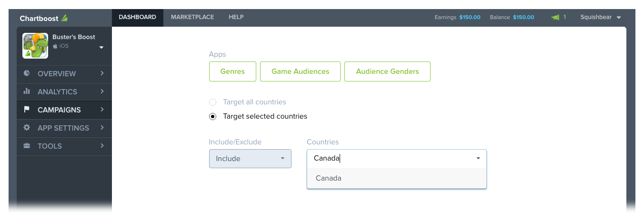Open the Squishbear account menu
Image resolution: width=644 pixels, height=223 pixels.
pos(601,17)
